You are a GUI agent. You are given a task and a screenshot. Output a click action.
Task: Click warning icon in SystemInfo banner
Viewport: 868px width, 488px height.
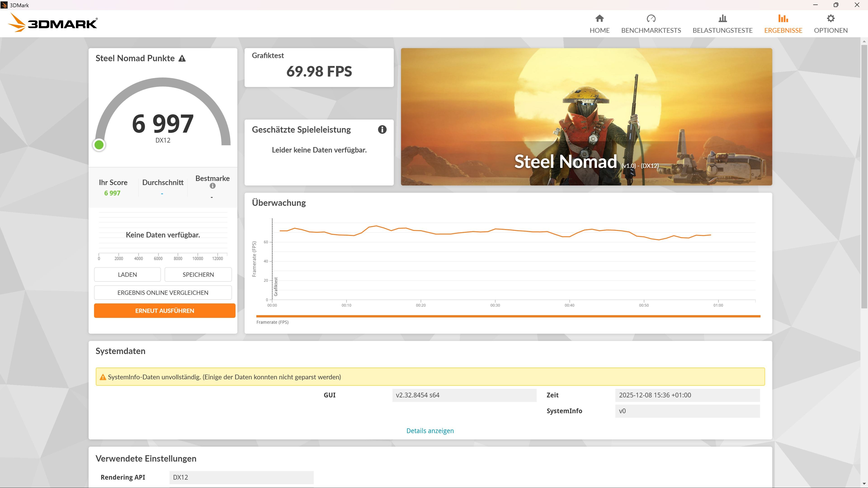[x=103, y=377]
